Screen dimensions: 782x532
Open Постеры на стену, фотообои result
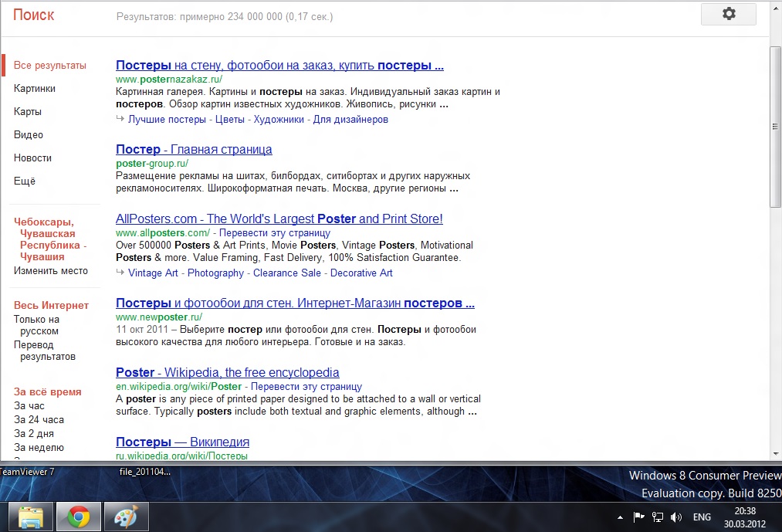pos(279,66)
